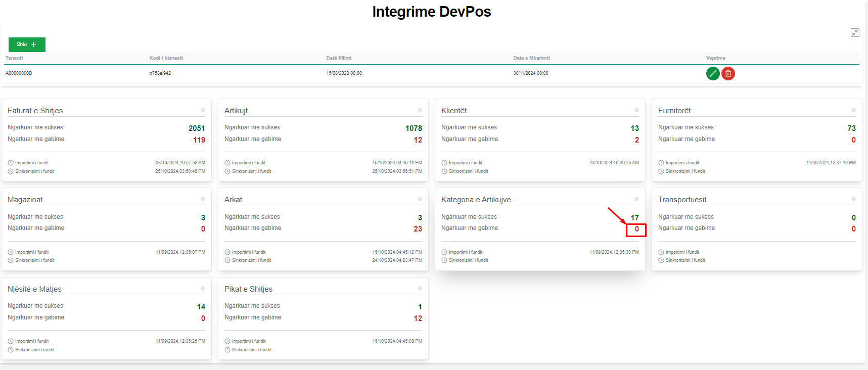
Task: Click the collapse fullscreen icon
Action: click(855, 33)
